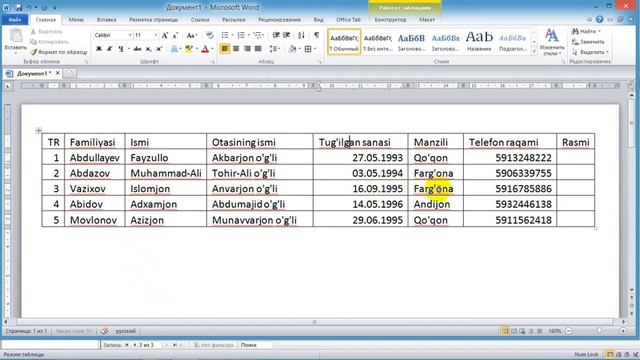Apply the Название (Title) style
The width and height of the screenshot is (640, 360).
[x=479, y=42]
